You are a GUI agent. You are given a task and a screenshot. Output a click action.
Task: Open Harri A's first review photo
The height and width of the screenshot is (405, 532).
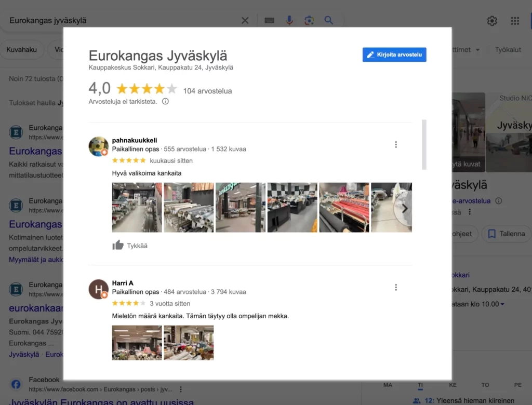(x=137, y=343)
